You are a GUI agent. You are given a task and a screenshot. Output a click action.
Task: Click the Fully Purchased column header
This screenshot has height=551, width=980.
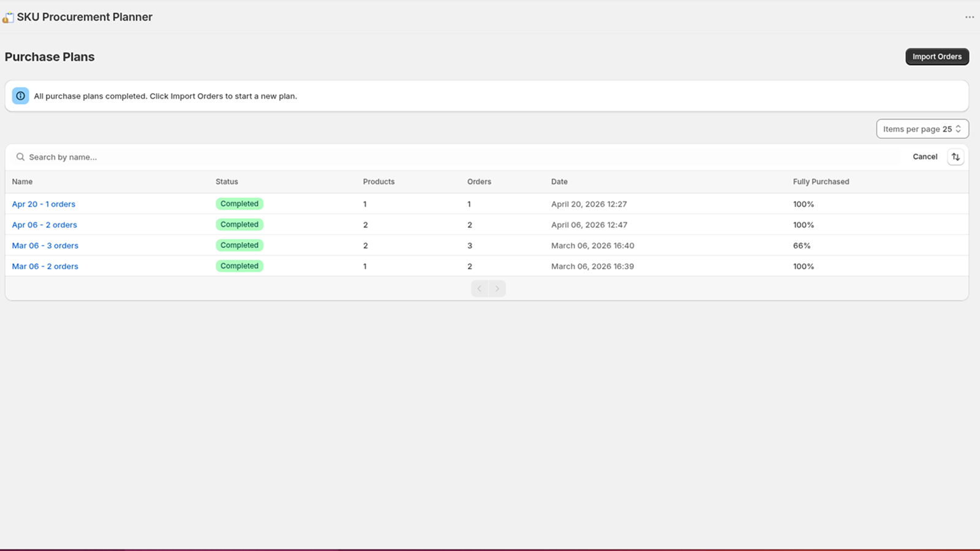tap(821, 182)
